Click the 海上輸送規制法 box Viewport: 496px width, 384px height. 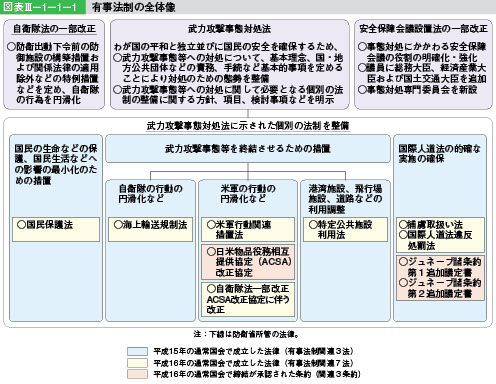click(150, 229)
